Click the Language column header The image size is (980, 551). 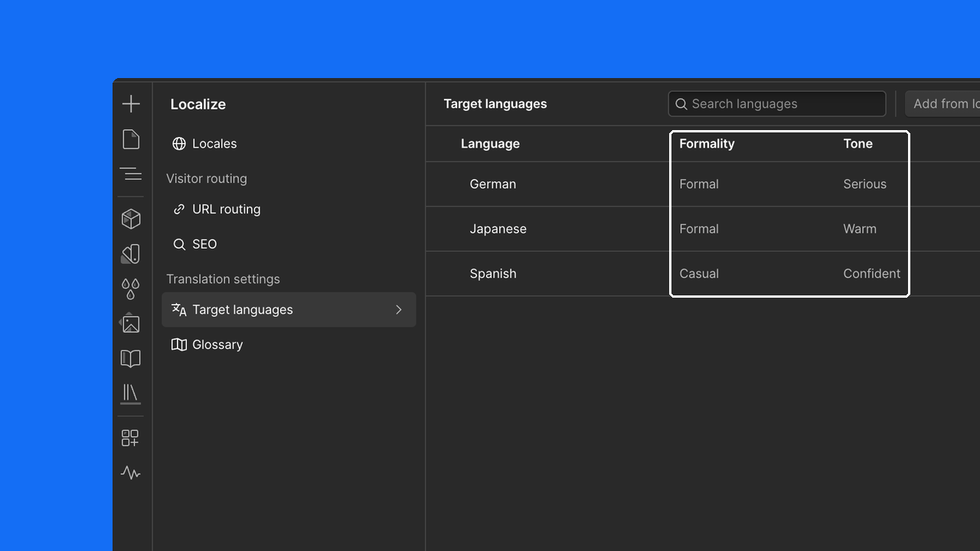(x=490, y=144)
